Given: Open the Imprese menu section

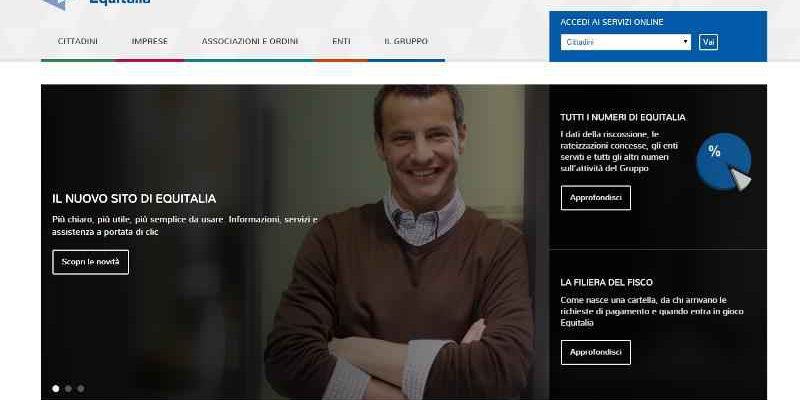Looking at the screenshot, I should 149,41.
